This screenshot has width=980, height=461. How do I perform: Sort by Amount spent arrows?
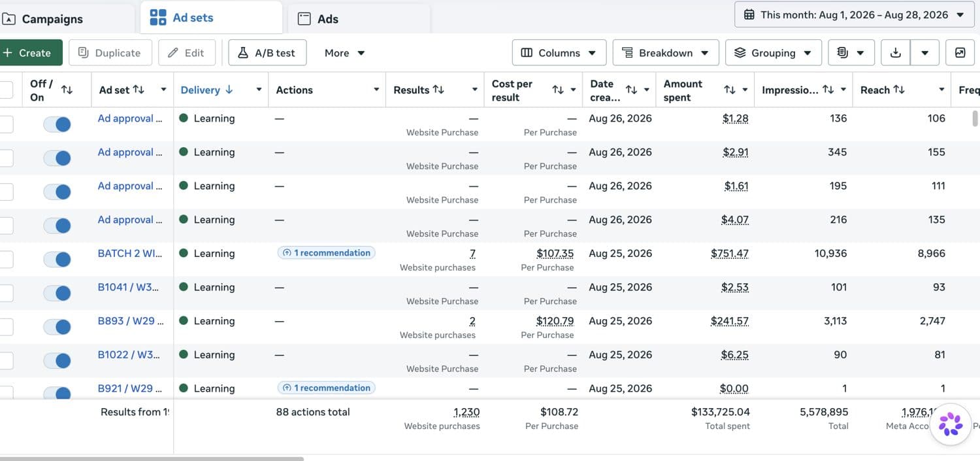pyautogui.click(x=730, y=90)
